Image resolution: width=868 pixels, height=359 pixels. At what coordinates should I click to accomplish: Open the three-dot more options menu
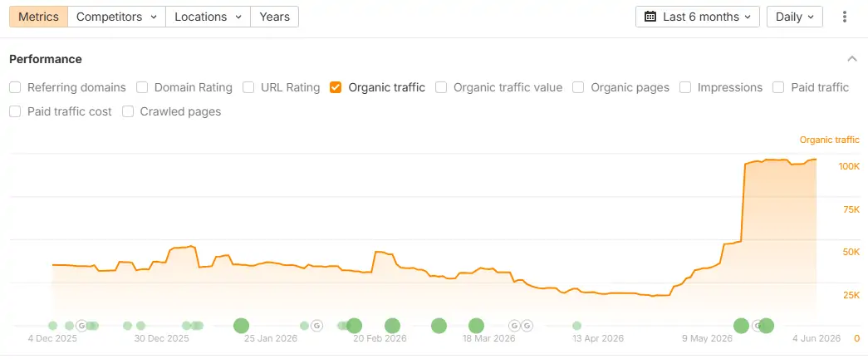(844, 17)
